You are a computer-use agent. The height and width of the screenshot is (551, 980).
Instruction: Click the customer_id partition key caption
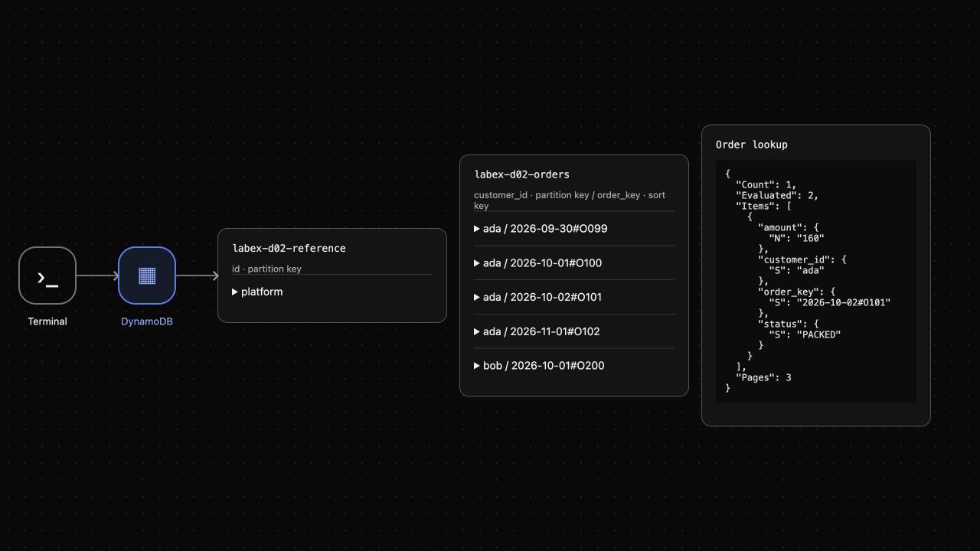click(x=570, y=201)
